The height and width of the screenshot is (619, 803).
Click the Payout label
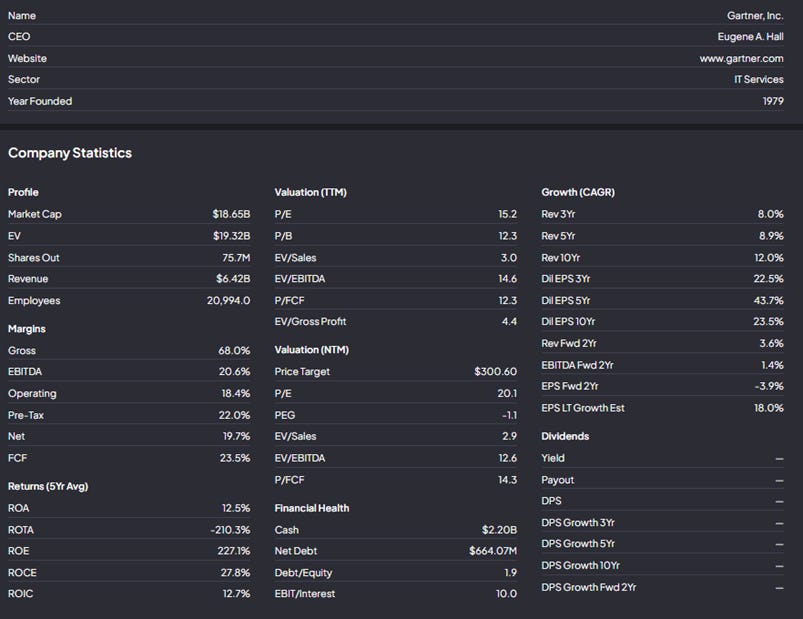pyautogui.click(x=558, y=480)
